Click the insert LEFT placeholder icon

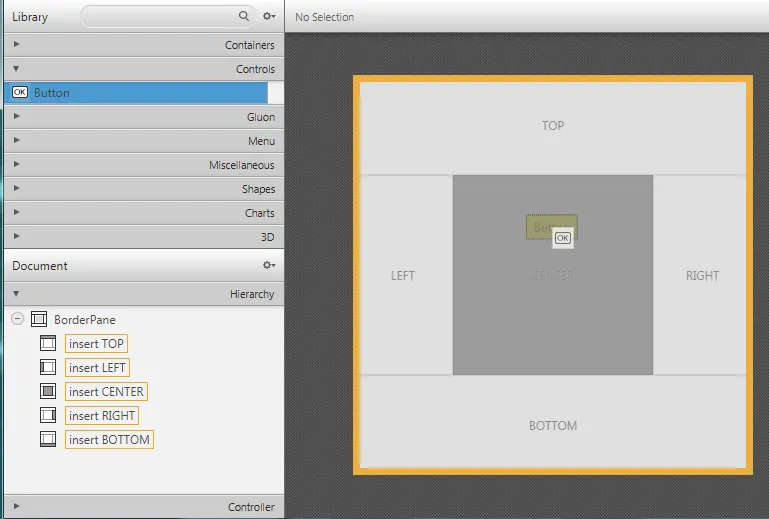[x=48, y=368]
